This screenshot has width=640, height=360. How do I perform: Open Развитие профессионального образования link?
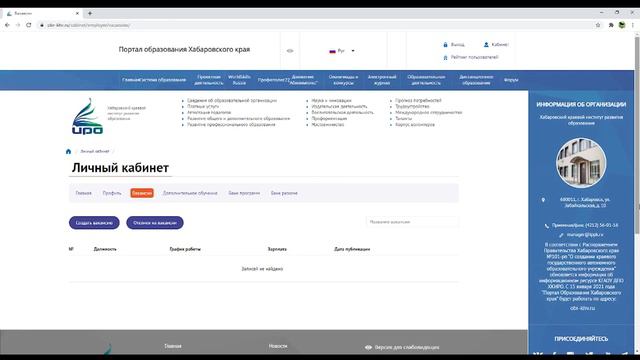tap(231, 124)
